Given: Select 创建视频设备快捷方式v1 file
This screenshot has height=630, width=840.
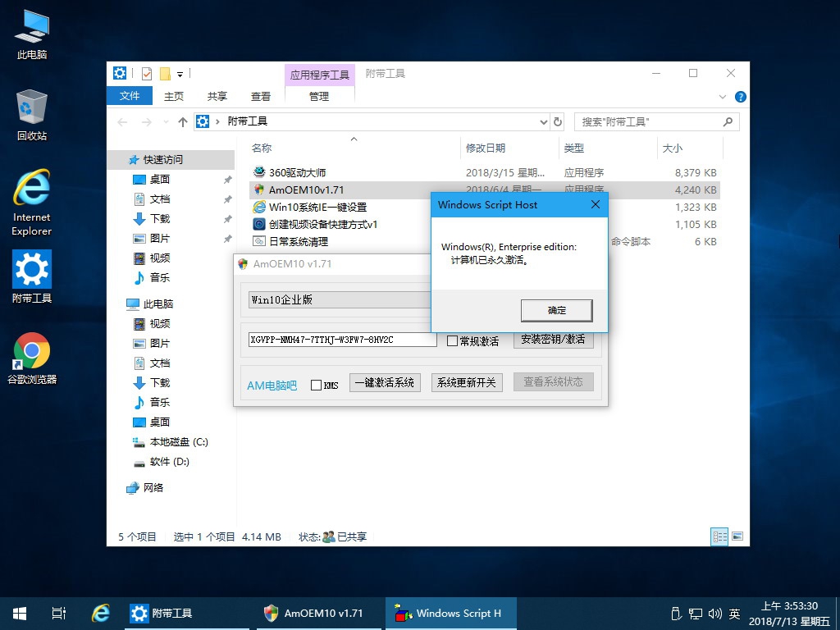Looking at the screenshot, I should 322,224.
